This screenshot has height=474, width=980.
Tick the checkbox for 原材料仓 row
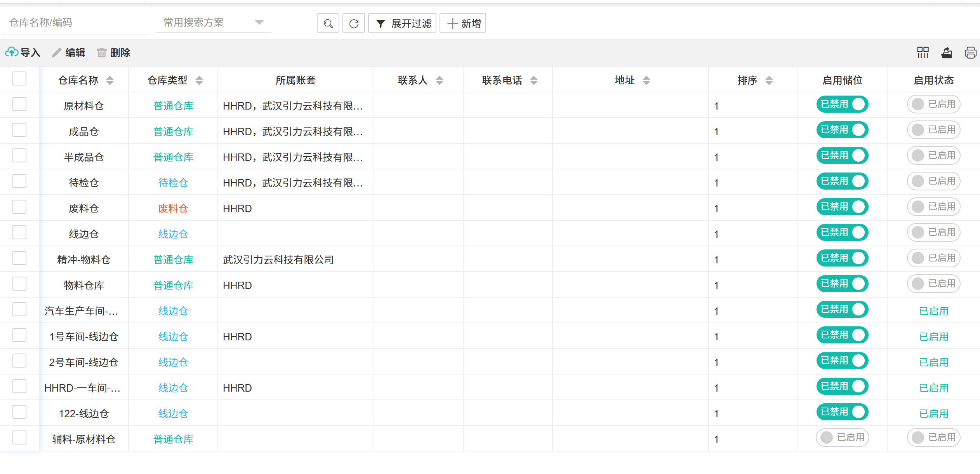click(x=19, y=105)
